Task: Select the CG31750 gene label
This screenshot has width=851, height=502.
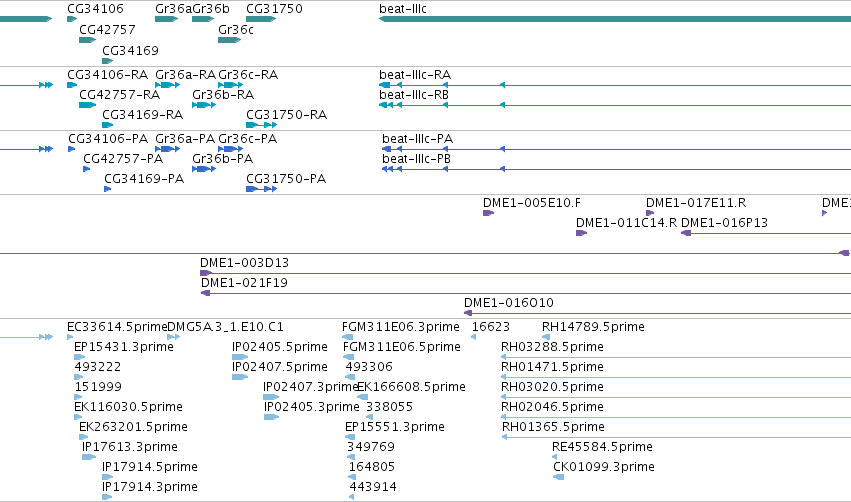Action: click(x=274, y=9)
